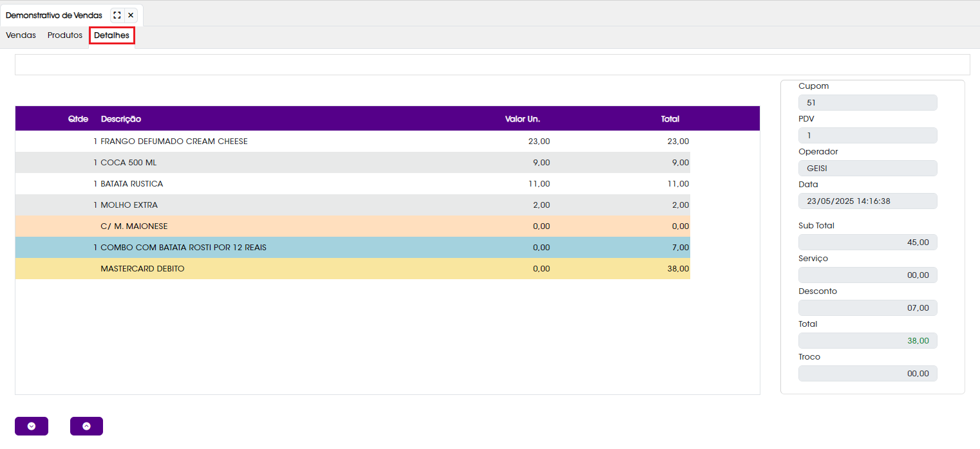The height and width of the screenshot is (449, 980).
Task: Select the MASTERCARD DEBITO payment row
Action: [353, 269]
